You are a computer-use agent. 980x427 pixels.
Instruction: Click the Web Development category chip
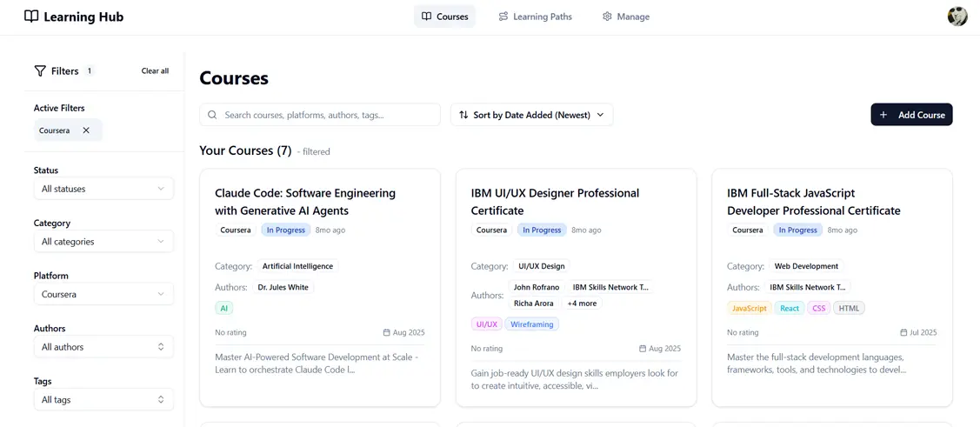pos(806,266)
